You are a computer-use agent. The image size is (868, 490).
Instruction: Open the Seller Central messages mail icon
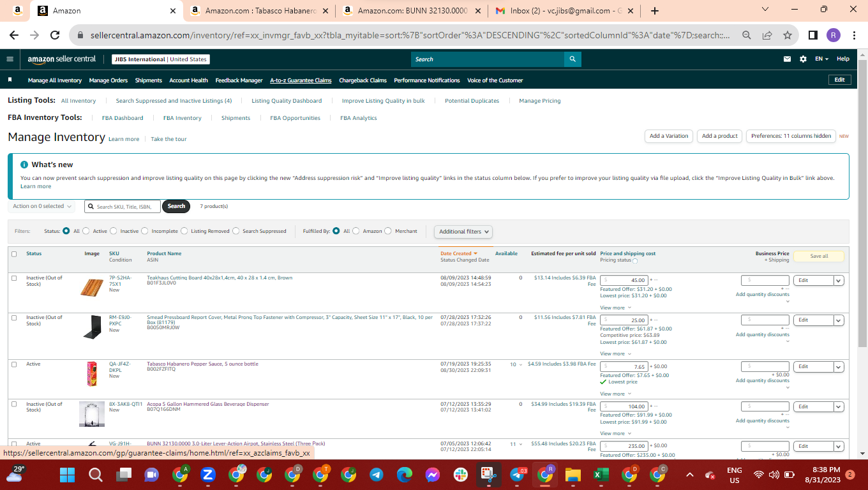(787, 59)
